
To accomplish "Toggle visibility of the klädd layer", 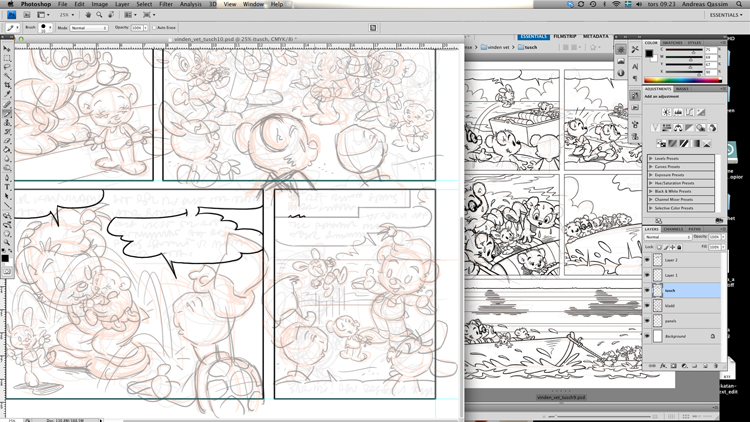I will tap(647, 306).
